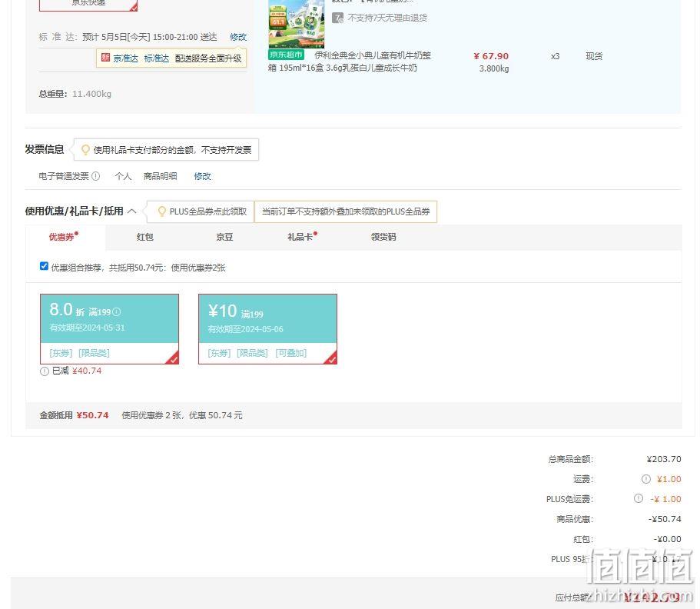Click the info icon in the PLUS免运费 row

point(639,498)
